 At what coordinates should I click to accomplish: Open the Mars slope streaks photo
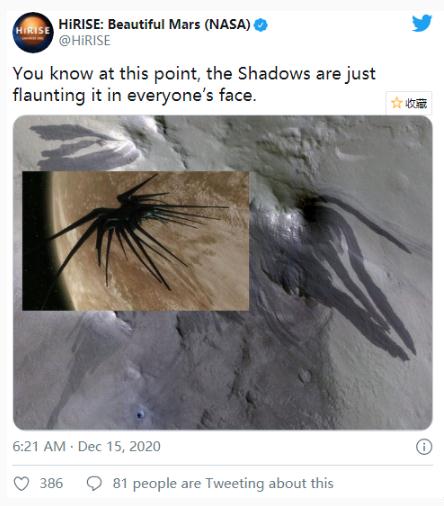223,272
